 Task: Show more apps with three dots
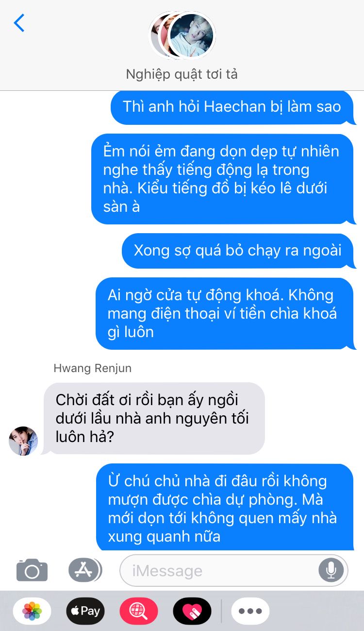click(250, 611)
